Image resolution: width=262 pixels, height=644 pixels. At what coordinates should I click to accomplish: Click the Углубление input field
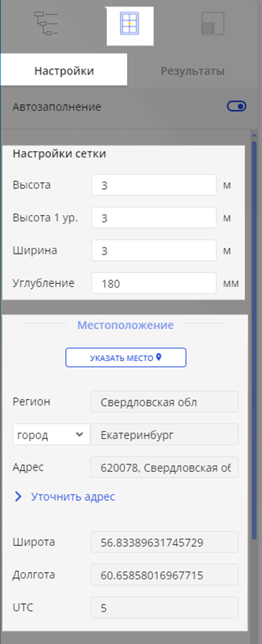[x=154, y=283]
